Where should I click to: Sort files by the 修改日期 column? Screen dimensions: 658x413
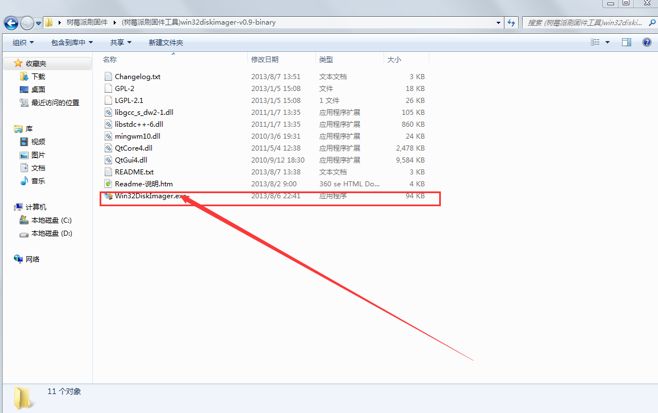pyautogui.click(x=264, y=59)
